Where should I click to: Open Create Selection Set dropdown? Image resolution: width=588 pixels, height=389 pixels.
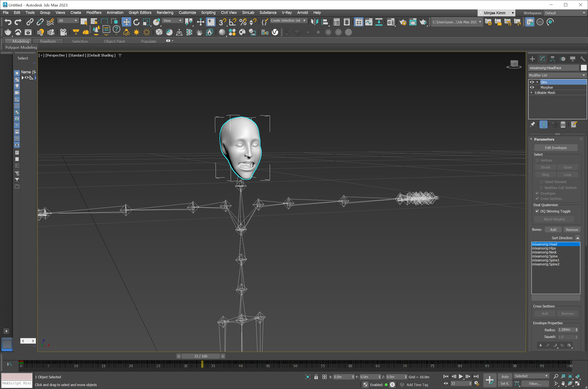304,21
